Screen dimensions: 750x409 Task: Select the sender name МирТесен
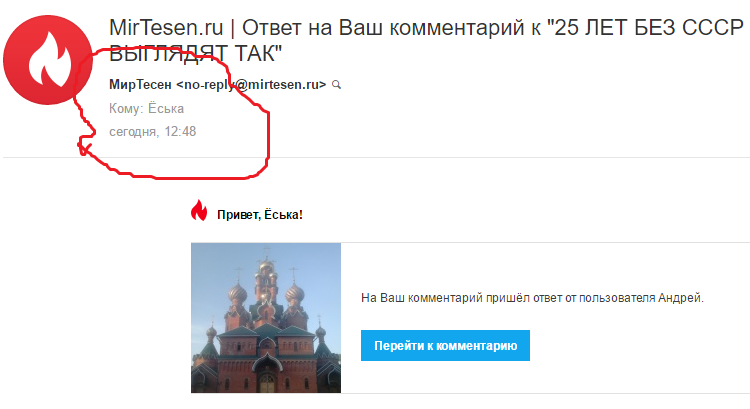tap(140, 85)
